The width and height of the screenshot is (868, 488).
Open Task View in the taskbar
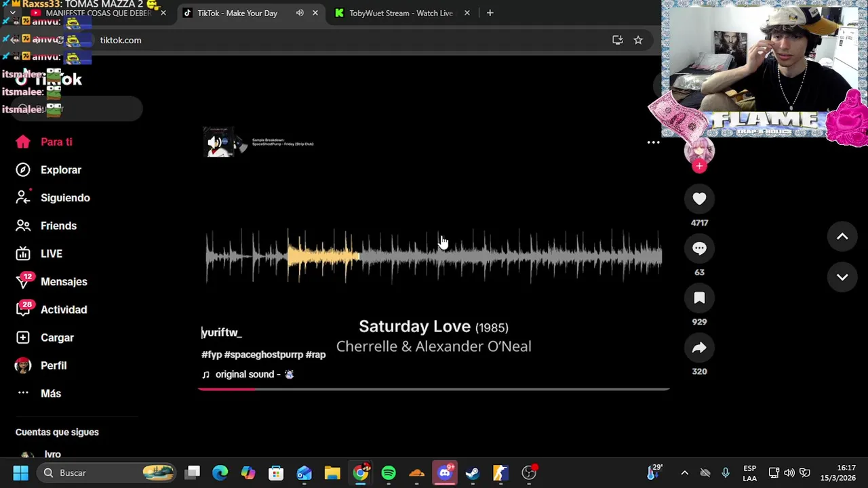click(x=193, y=473)
